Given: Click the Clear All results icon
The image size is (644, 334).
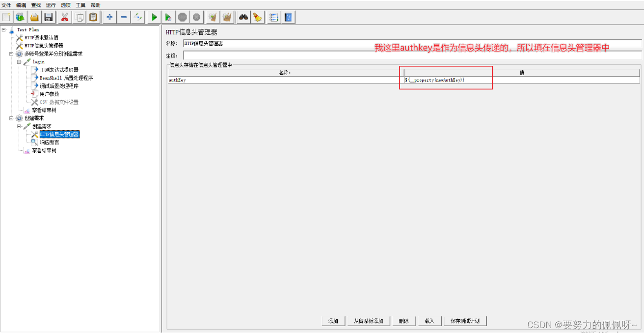Looking at the screenshot, I should coord(227,17).
